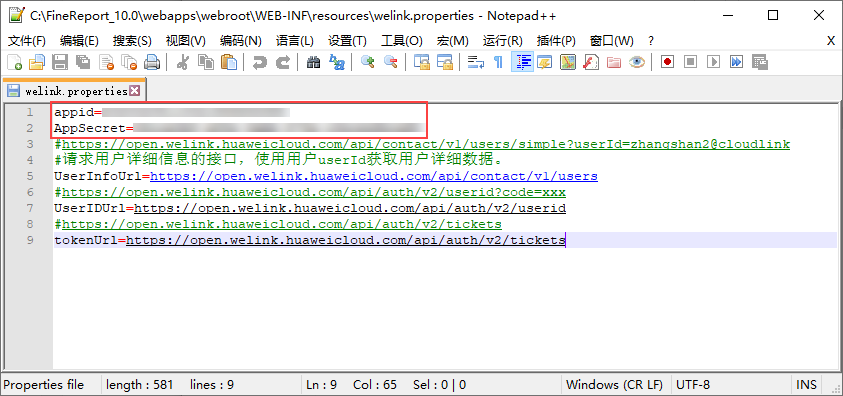Save the current recorded macro
The height and width of the screenshot is (396, 843).
[x=760, y=62]
